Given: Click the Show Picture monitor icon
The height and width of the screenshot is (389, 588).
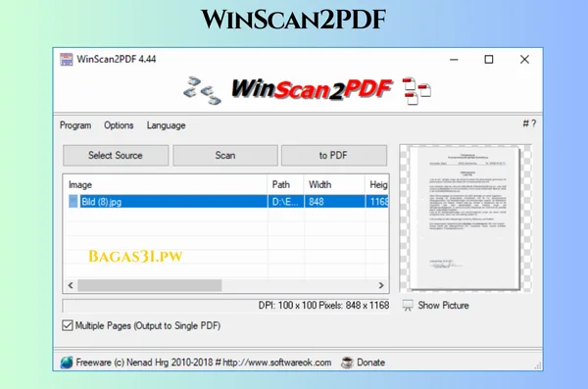Looking at the screenshot, I should coord(408,306).
